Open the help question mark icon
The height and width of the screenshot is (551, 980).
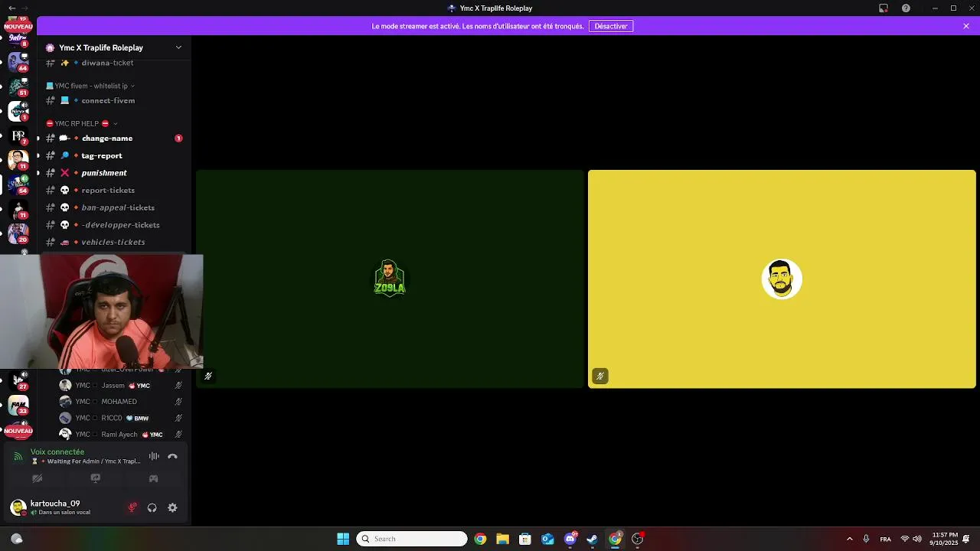click(x=906, y=8)
